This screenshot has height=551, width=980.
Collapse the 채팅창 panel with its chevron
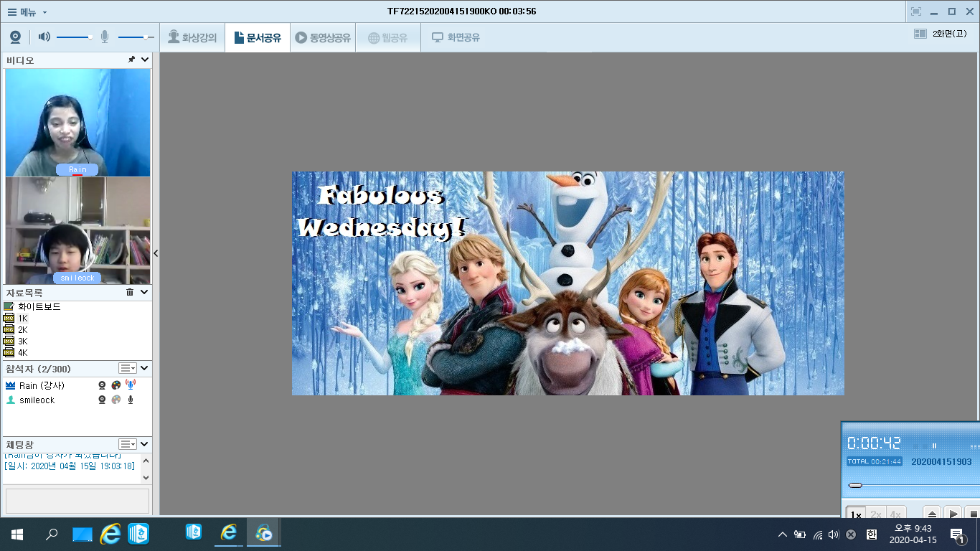tap(145, 444)
